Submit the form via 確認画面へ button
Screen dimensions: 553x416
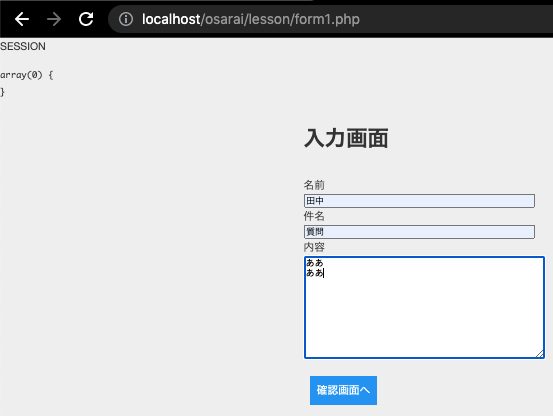343,390
